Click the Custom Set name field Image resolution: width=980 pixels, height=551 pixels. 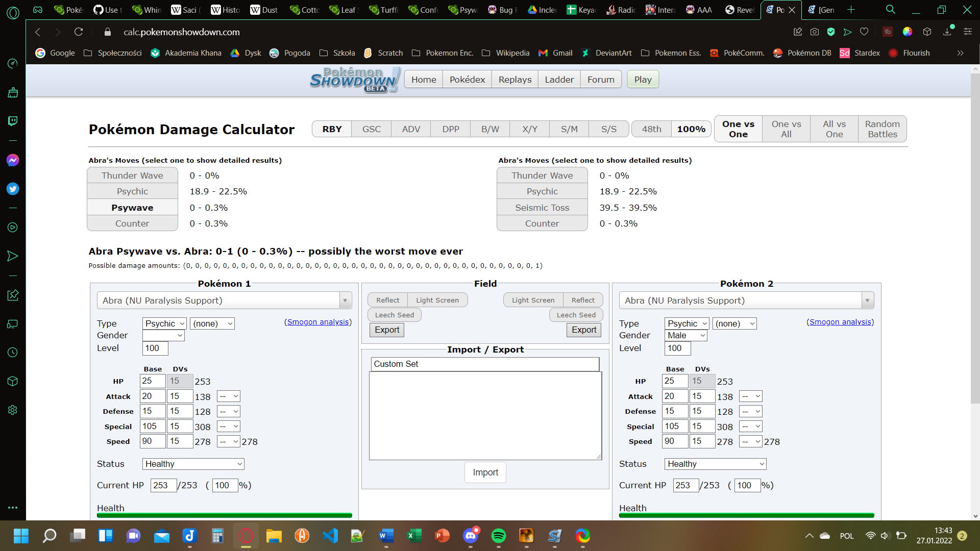pos(485,364)
